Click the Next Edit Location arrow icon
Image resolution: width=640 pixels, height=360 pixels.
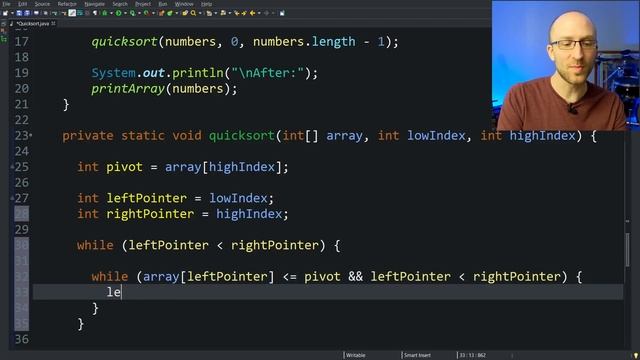click(x=244, y=13)
